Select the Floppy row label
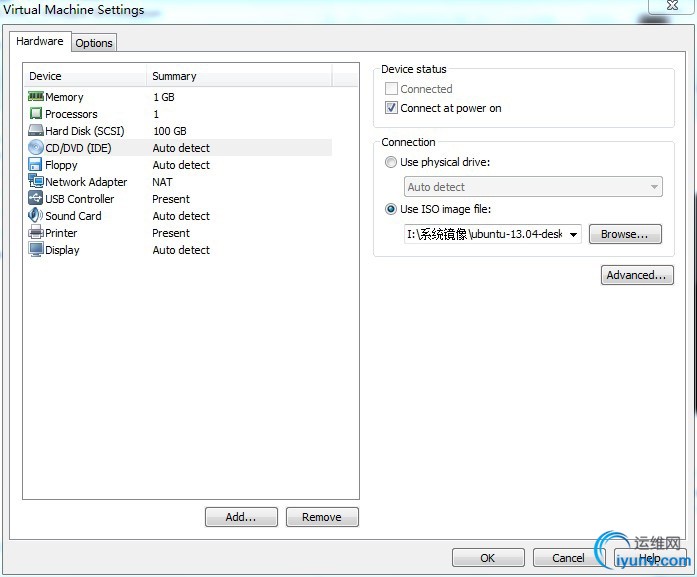The image size is (697, 577). pos(61,165)
